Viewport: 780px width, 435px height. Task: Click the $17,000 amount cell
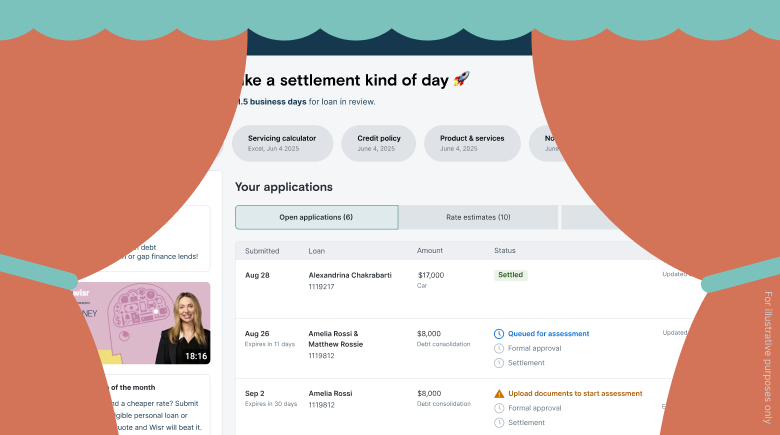click(431, 275)
